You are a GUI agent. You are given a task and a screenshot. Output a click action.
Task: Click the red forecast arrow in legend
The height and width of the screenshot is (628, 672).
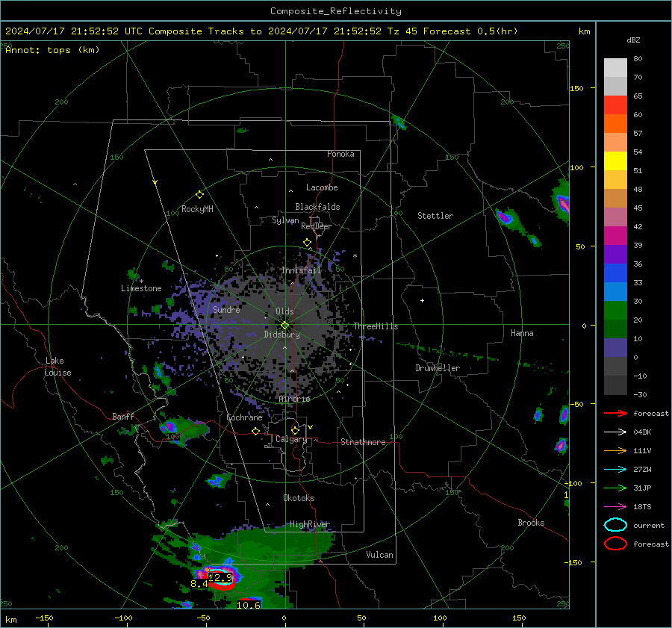615,413
